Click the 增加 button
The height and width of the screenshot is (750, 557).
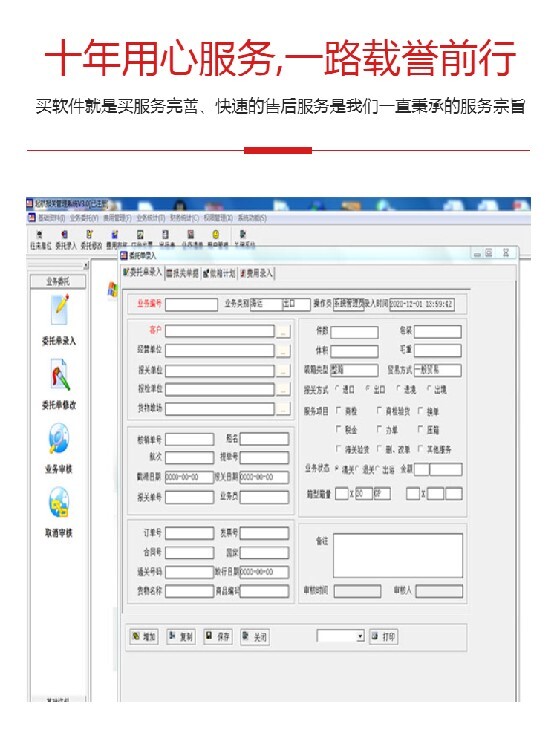click(x=144, y=637)
